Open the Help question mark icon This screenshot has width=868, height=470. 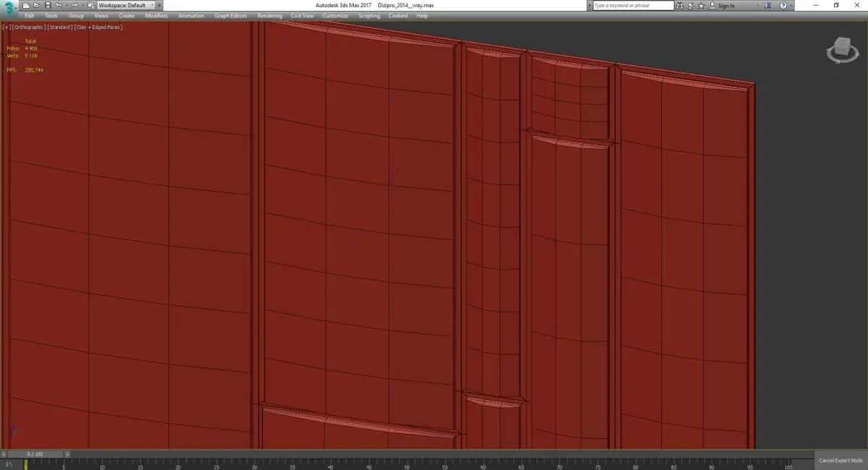tap(783, 5)
